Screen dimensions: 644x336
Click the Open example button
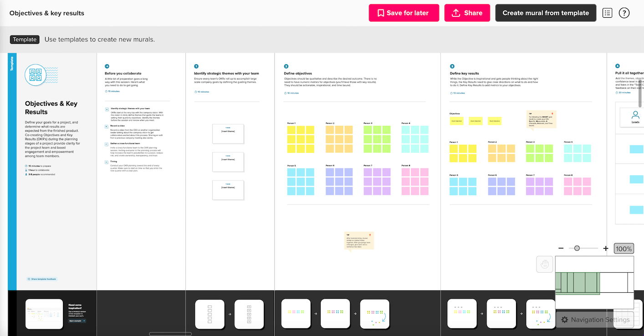point(77,321)
